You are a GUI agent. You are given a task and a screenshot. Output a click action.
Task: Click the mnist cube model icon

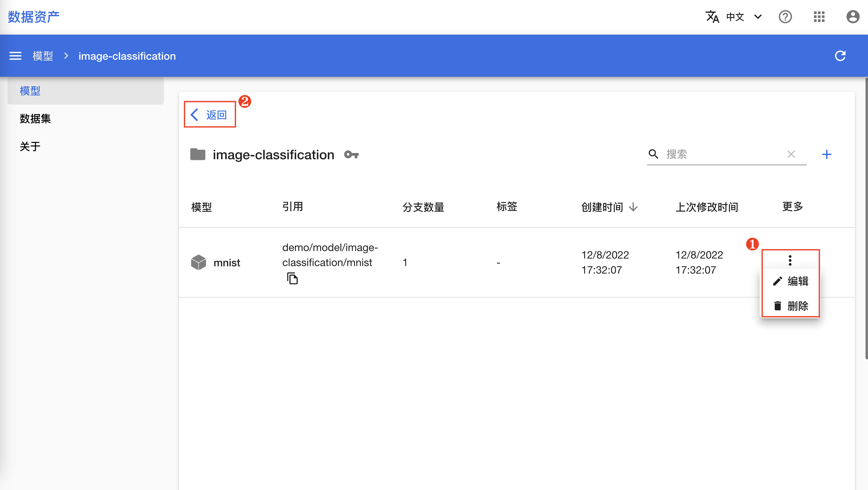click(199, 262)
